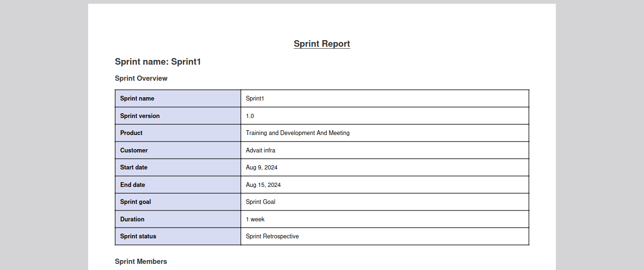Click the 'End date' label cell
The height and width of the screenshot is (270, 644).
tap(132, 185)
